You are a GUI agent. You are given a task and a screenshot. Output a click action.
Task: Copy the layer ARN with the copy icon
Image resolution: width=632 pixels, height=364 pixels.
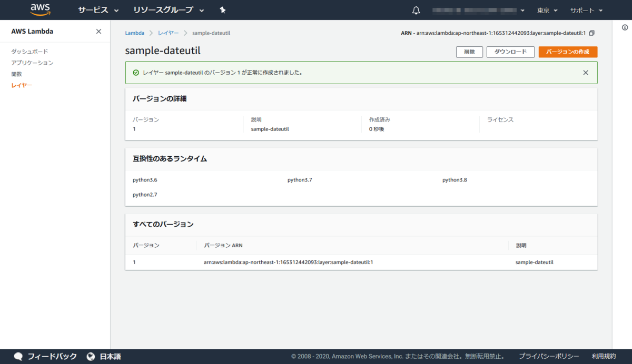pos(591,33)
